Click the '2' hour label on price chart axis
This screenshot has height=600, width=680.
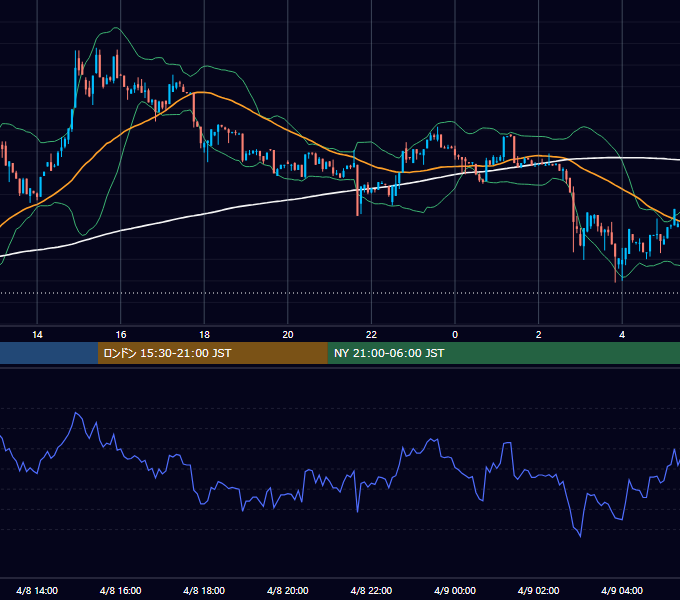point(538,335)
